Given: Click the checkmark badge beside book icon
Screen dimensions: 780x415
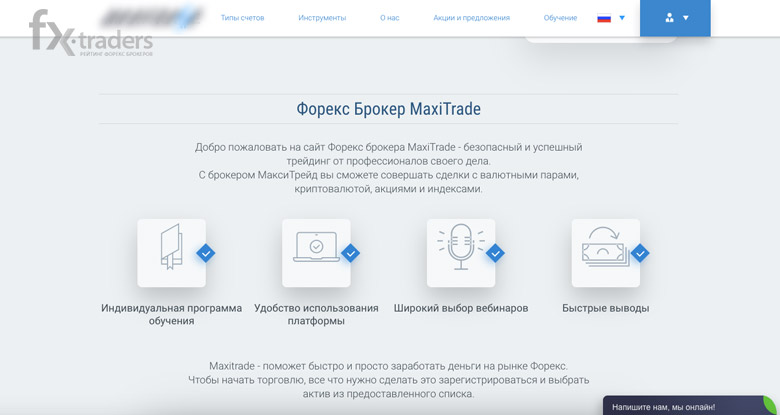Looking at the screenshot, I should tap(205, 253).
